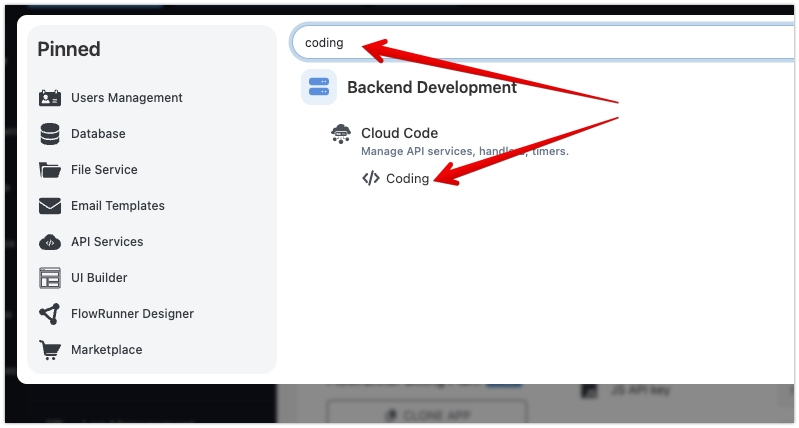
Task: Open the Coding search result
Action: (x=407, y=179)
